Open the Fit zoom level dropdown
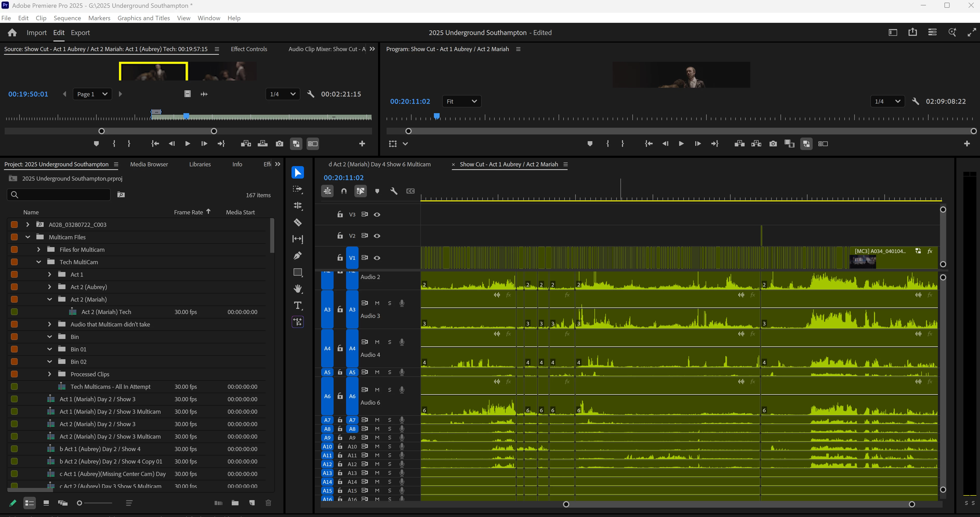The image size is (980, 517). (461, 101)
